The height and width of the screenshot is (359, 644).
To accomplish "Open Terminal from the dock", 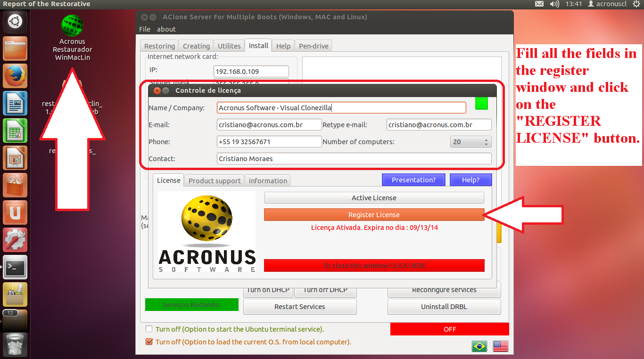I will click(x=15, y=267).
